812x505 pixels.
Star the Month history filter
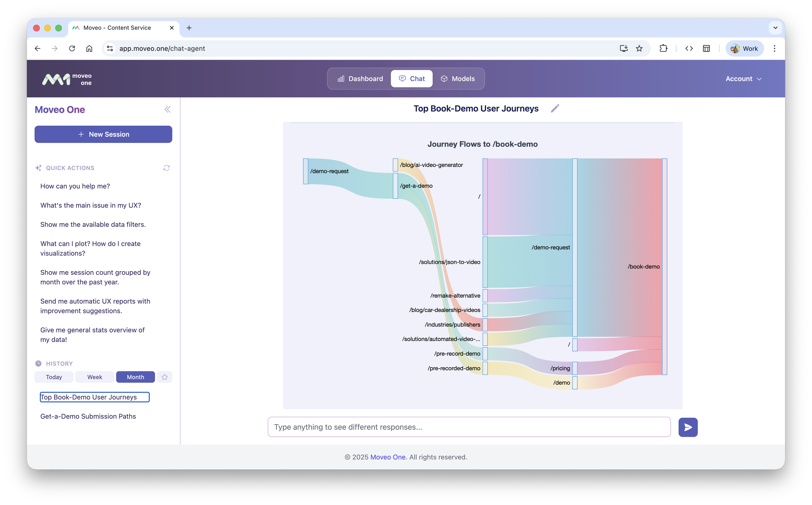(164, 377)
